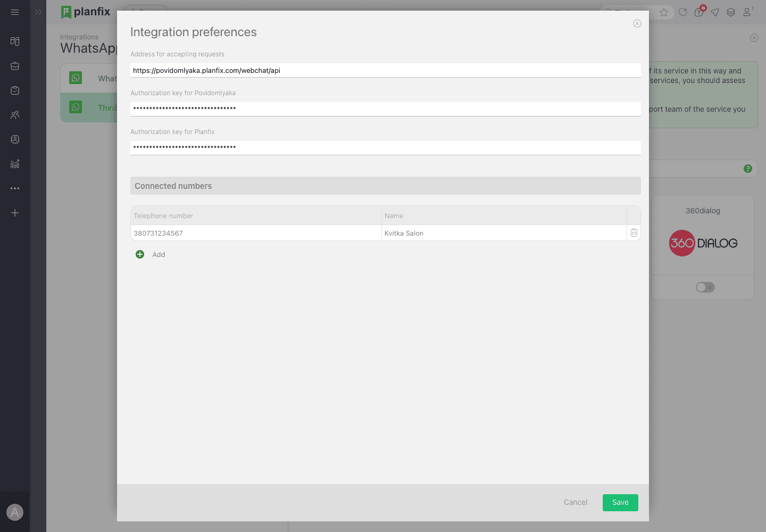Select the phone number cell 380731234567

(x=256, y=233)
